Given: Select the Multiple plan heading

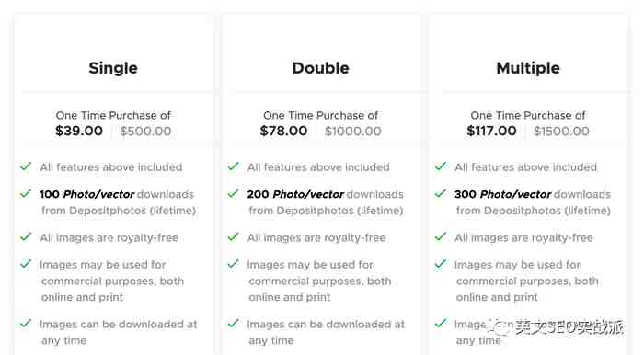Looking at the screenshot, I should coord(528,68).
